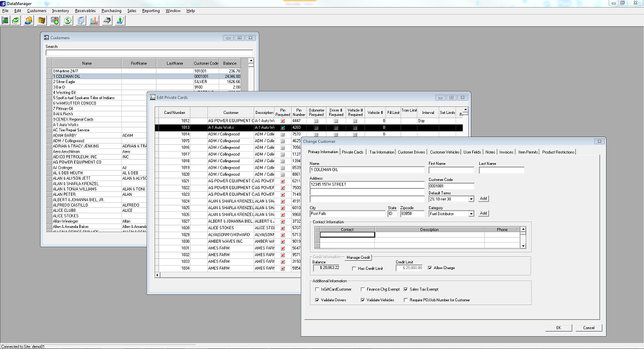Toggle Pin Required for card 1021
644x349 pixels.
coord(283,181)
